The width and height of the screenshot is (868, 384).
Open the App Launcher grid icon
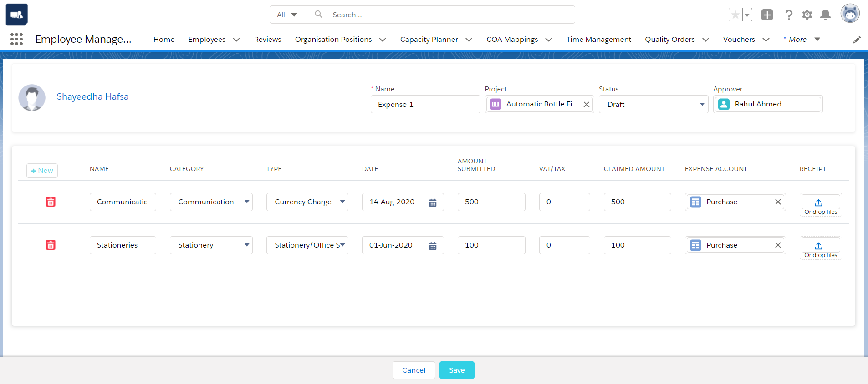click(16, 40)
